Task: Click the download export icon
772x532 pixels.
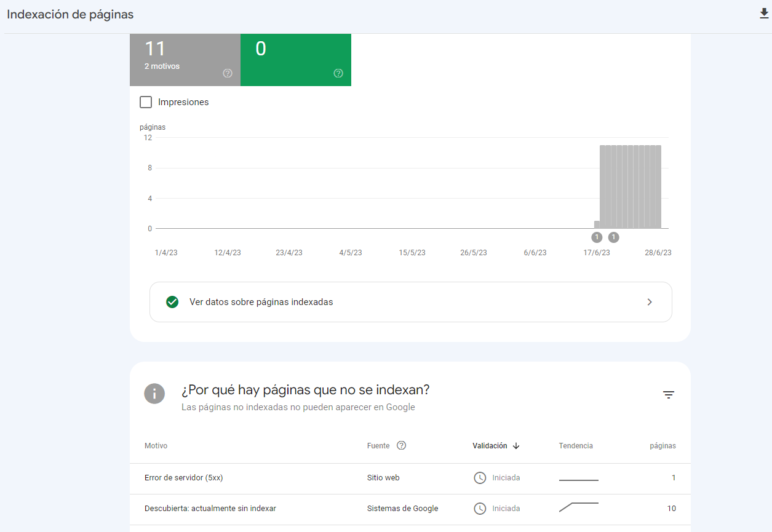Action: click(764, 14)
